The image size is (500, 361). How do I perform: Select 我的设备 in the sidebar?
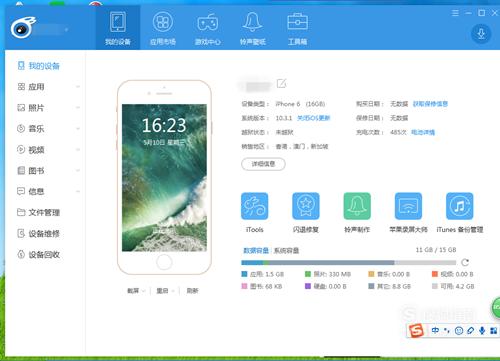coord(39,66)
